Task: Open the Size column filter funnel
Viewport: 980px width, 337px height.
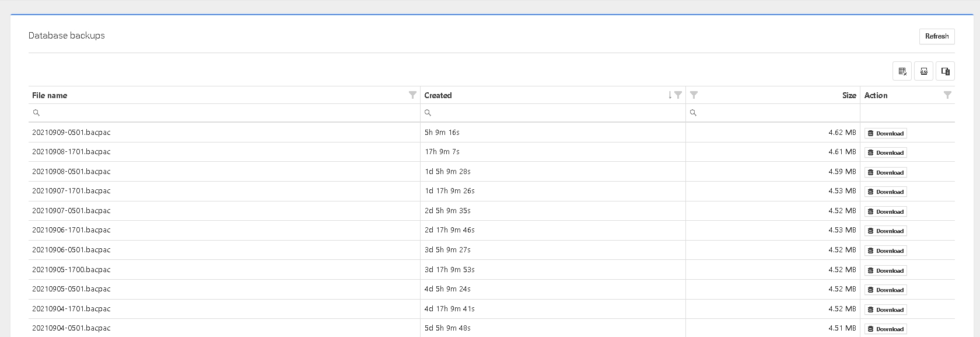Action: (694, 95)
